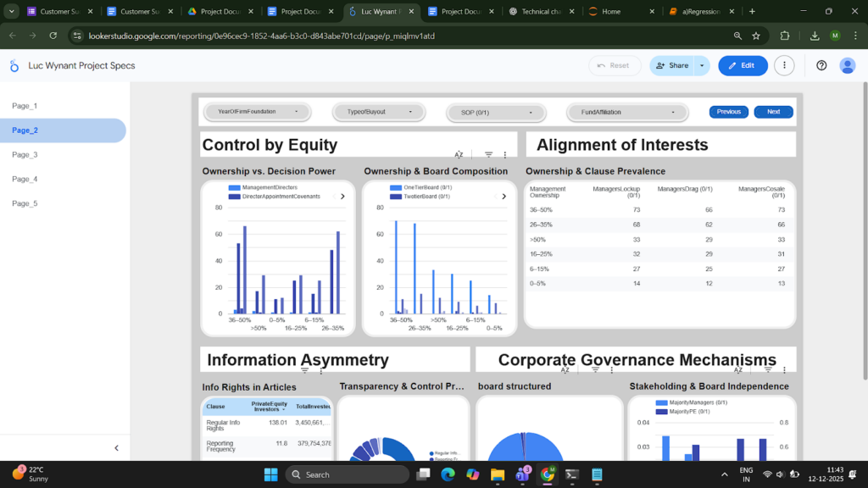Open the report's three-dot more options menu
Screen dimensions: 868x488
pyautogui.click(x=785, y=65)
